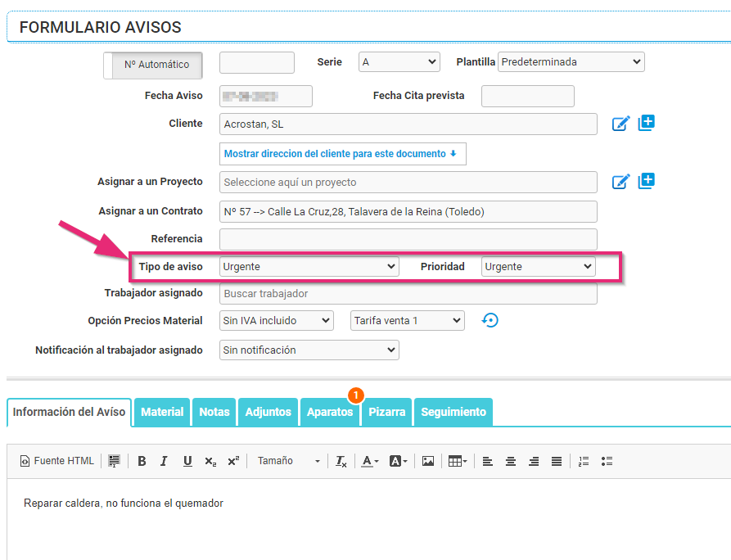The image size is (731, 560).
Task: Click the italic formatting icon
Action: click(x=164, y=461)
